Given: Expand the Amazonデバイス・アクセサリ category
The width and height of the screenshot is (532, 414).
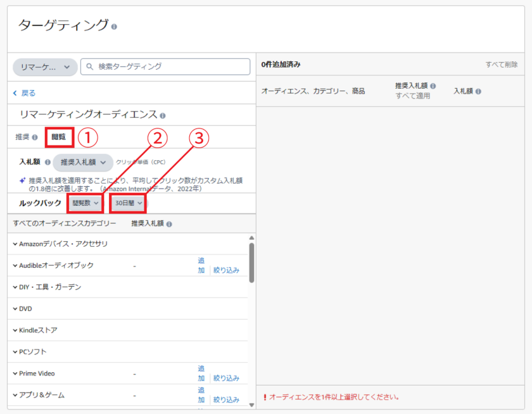Looking at the screenshot, I should tap(15, 244).
